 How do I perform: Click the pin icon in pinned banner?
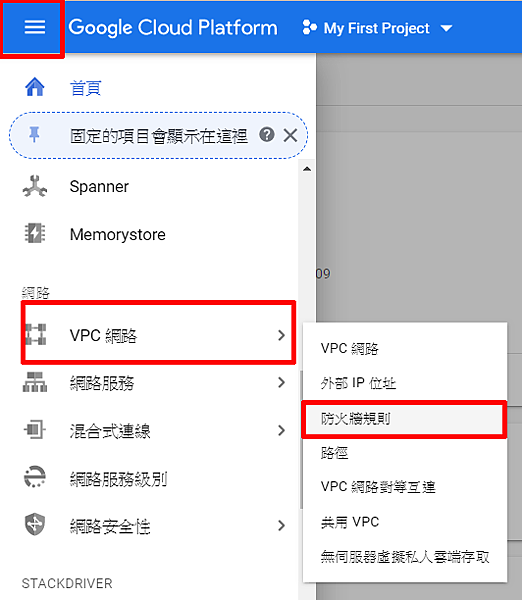click(x=34, y=135)
